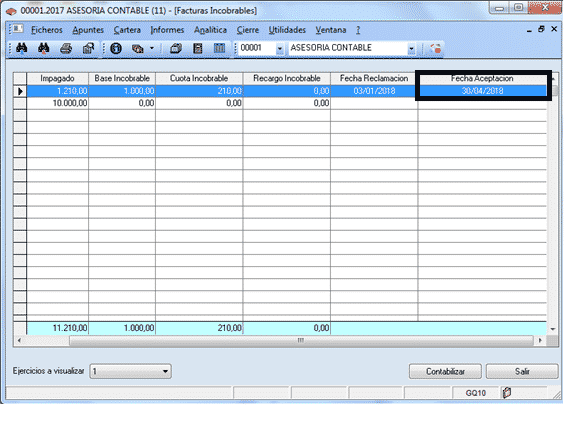
Task: Select row header of the 10.000,00 row
Action: 20,103
